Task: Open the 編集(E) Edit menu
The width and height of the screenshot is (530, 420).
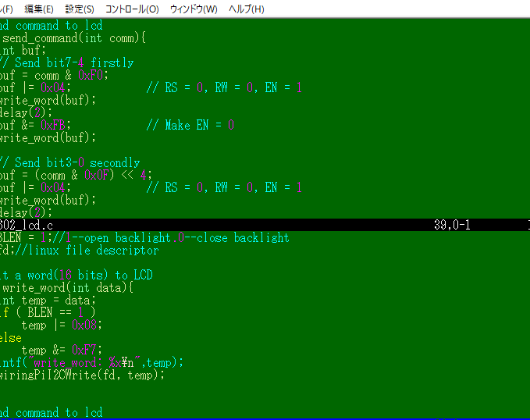Action: click(39, 9)
